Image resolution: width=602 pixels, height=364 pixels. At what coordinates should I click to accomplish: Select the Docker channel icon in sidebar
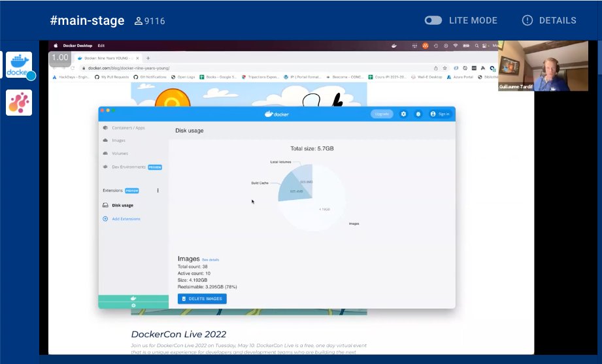pos(19,65)
